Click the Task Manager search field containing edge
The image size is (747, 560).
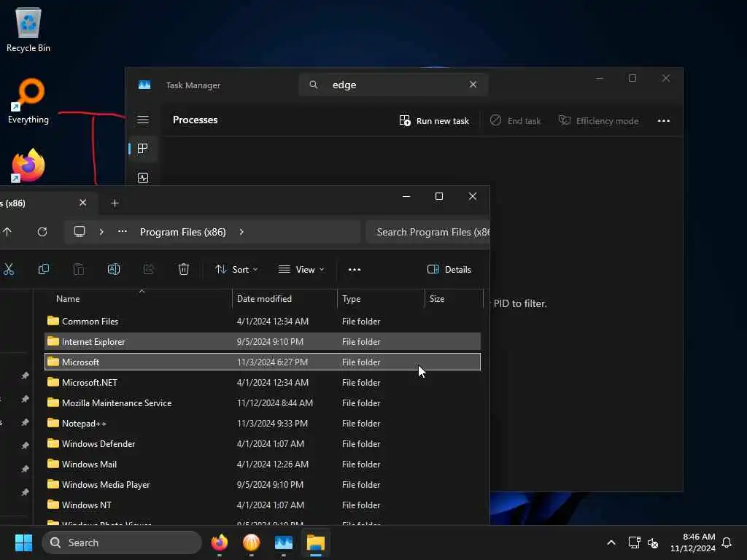[x=393, y=85]
